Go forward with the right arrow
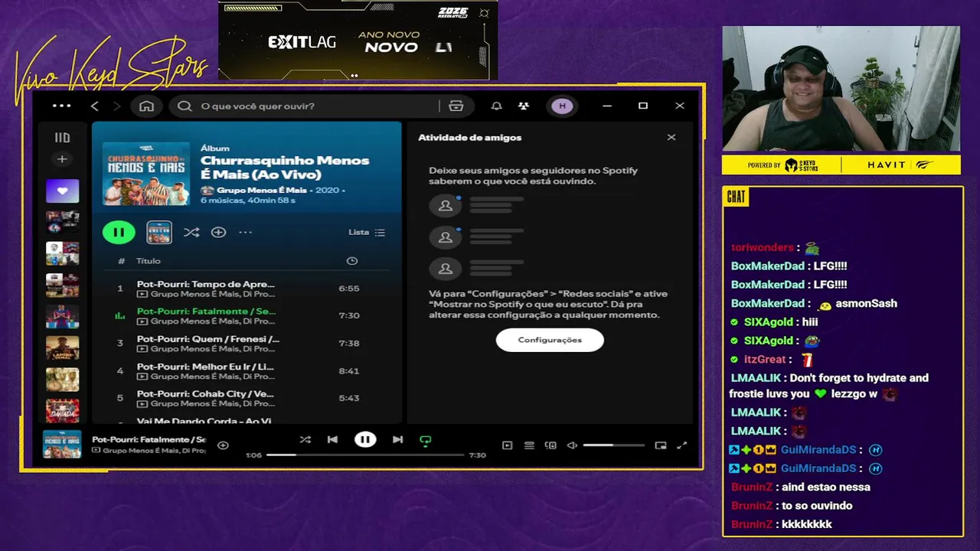This screenshot has width=980, height=551. coord(117,106)
